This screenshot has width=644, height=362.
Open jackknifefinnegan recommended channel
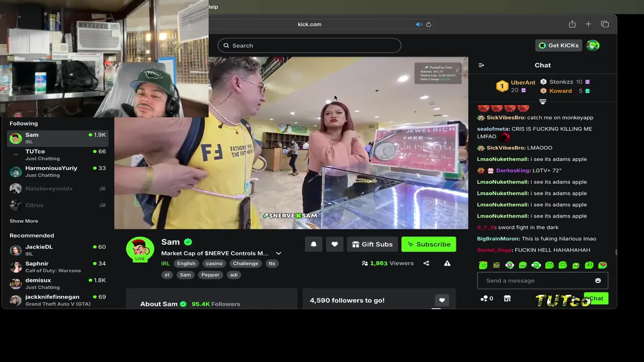pos(58,300)
